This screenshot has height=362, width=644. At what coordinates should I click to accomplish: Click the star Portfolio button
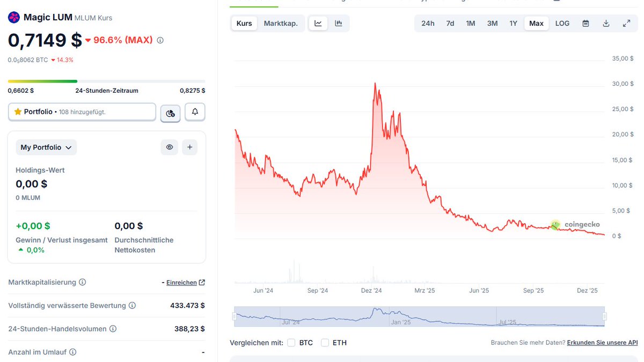(82, 112)
